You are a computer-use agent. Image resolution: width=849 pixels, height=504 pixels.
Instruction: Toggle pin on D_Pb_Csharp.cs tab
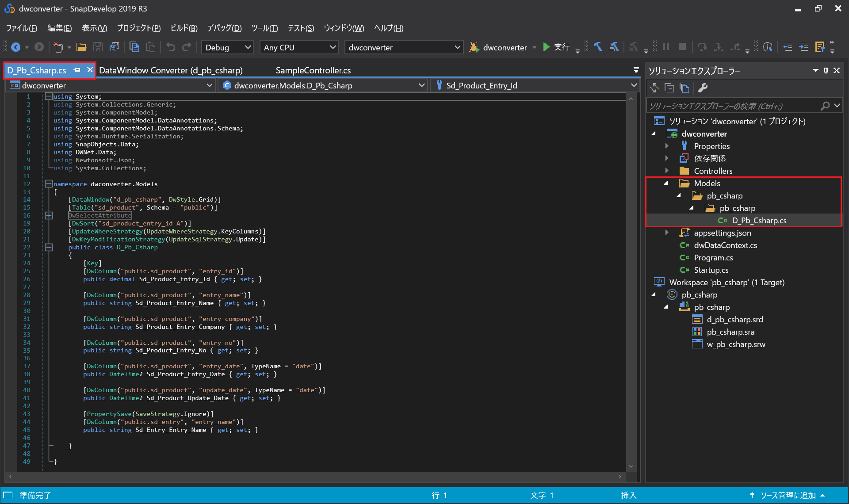click(77, 70)
